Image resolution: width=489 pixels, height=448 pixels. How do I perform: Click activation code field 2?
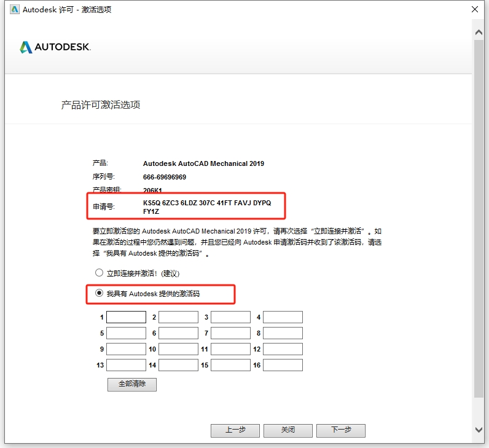point(178,317)
